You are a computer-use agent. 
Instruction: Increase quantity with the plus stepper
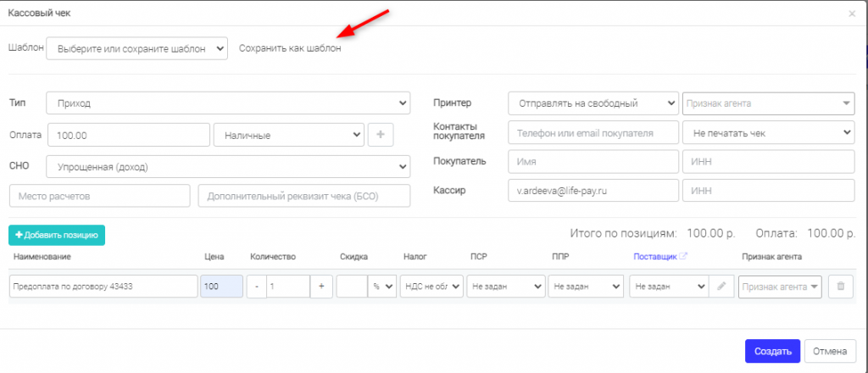(321, 287)
